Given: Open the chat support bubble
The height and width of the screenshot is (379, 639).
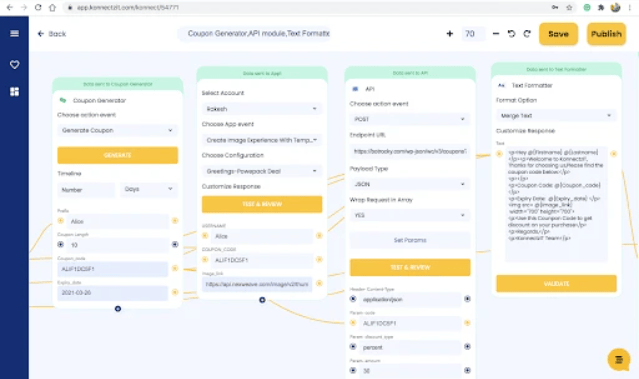Looking at the screenshot, I should (619, 359).
